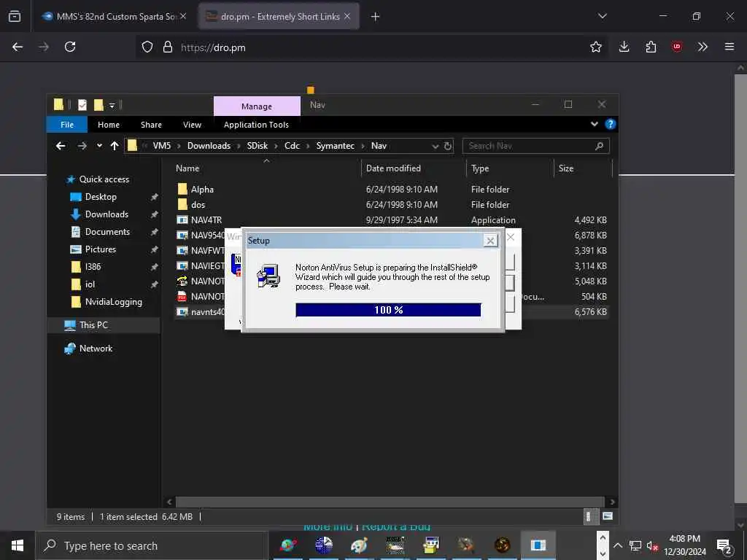Click the horizontal scrollbar right arrow
The height and width of the screenshot is (560, 747).
coord(612,502)
